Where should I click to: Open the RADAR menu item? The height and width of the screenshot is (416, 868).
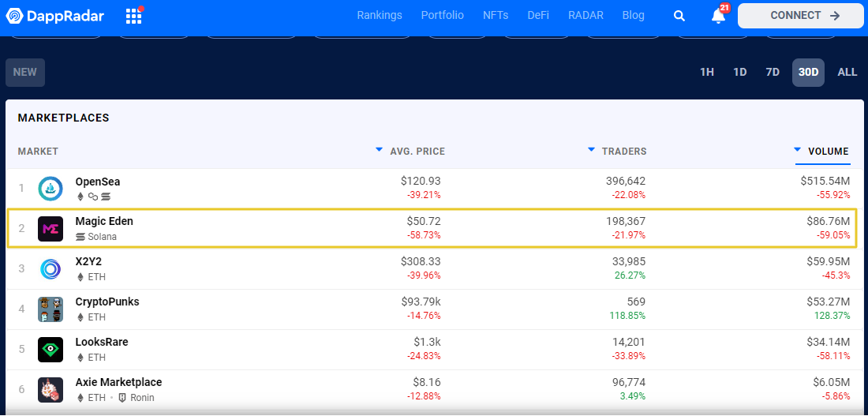(x=586, y=16)
